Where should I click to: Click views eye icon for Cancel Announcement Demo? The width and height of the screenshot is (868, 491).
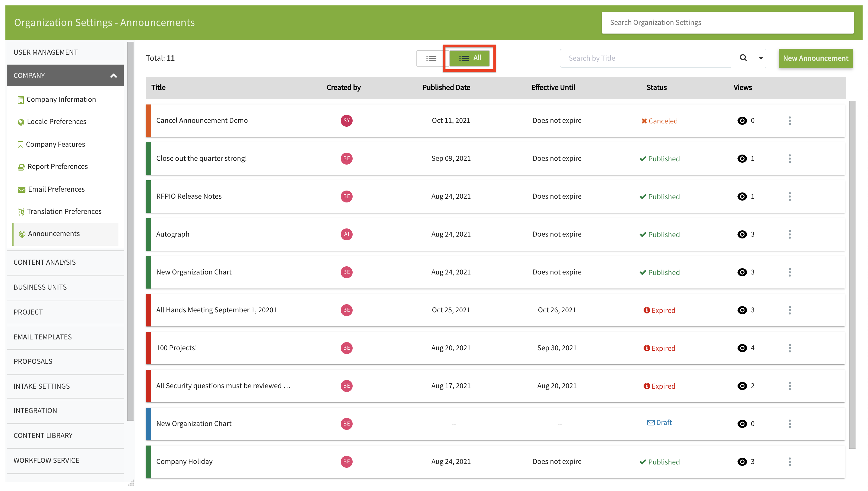[x=742, y=120]
